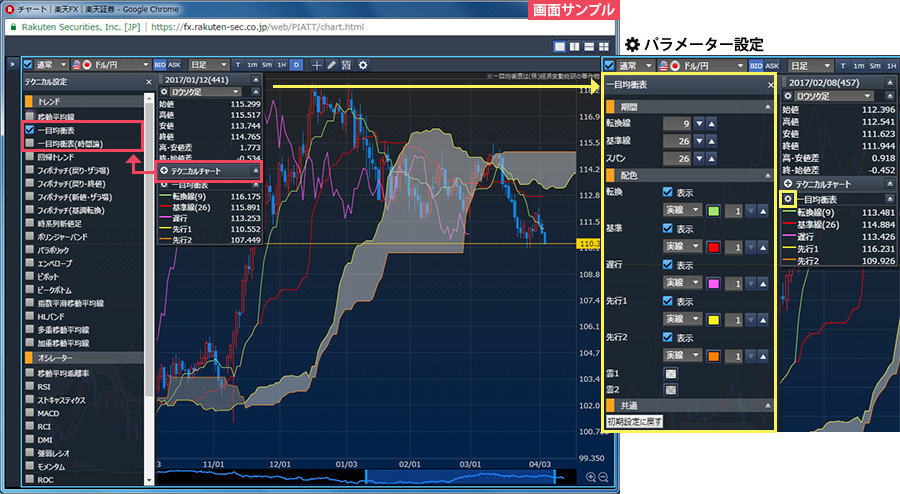Expand the left sidebar arrow button
900x494 pixels.
point(13,64)
